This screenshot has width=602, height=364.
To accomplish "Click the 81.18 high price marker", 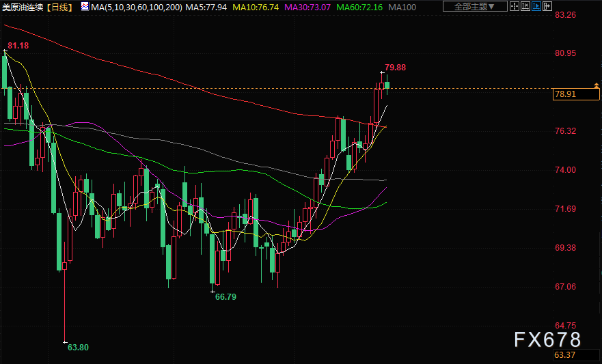I will (18, 46).
